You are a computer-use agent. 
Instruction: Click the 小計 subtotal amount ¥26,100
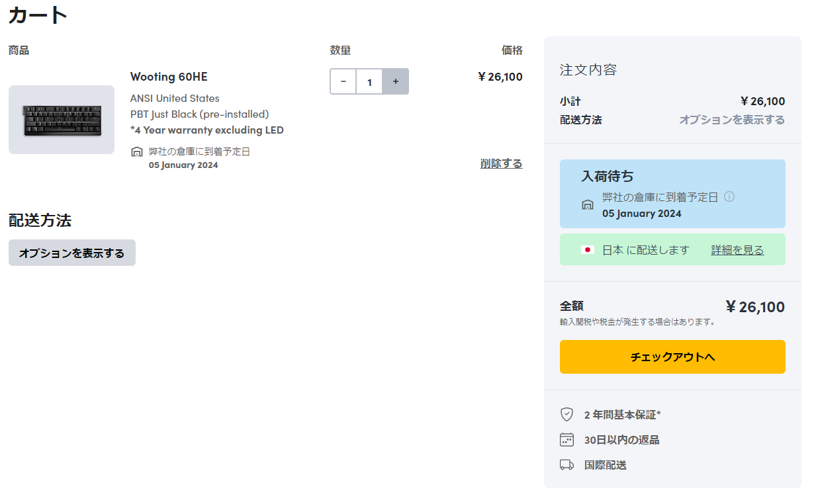[x=763, y=101]
